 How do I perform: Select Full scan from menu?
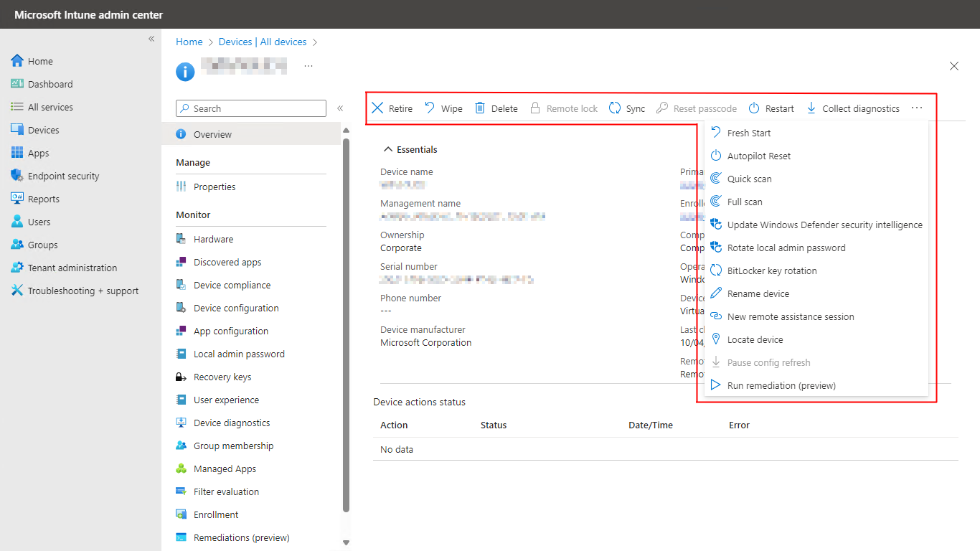[816, 202]
